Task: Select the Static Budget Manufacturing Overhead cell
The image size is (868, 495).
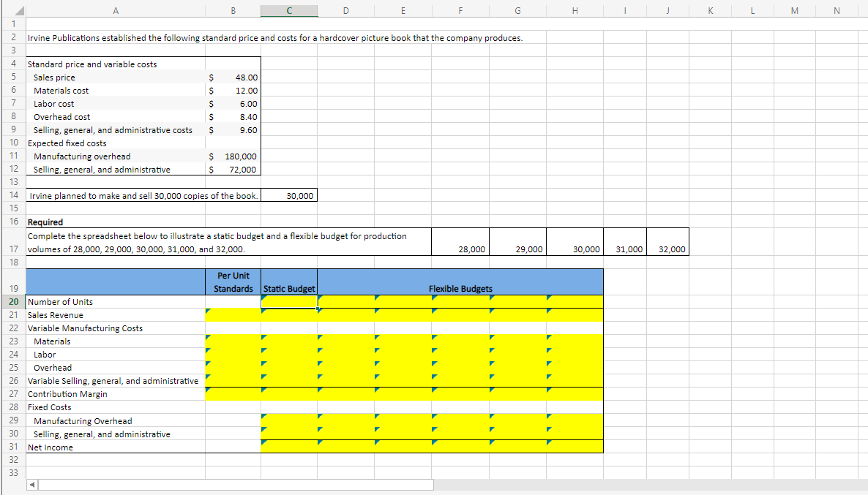Action: pyautogui.click(x=290, y=420)
